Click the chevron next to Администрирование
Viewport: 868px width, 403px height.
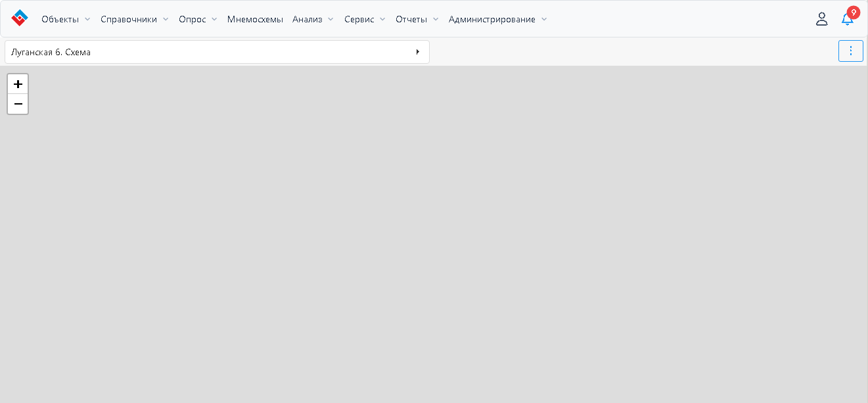click(x=543, y=20)
